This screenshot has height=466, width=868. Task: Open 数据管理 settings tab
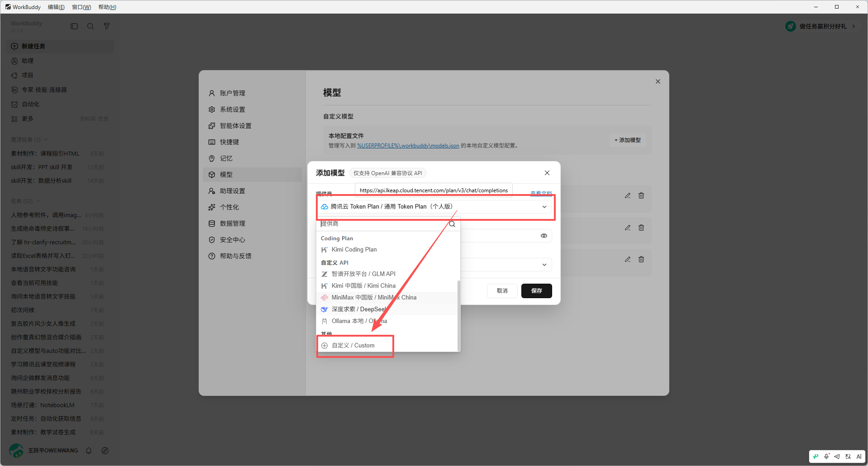tap(252, 223)
